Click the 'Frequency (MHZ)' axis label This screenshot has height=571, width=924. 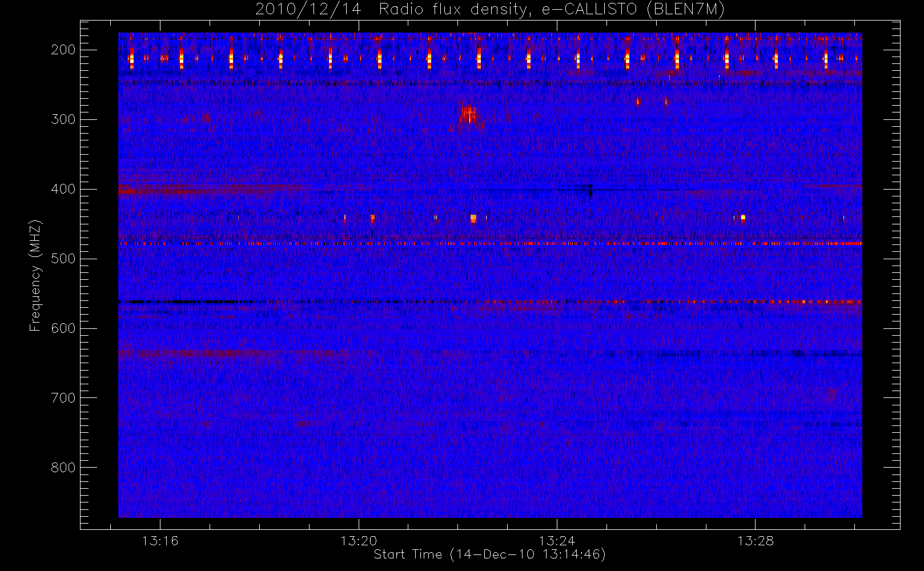(35, 275)
